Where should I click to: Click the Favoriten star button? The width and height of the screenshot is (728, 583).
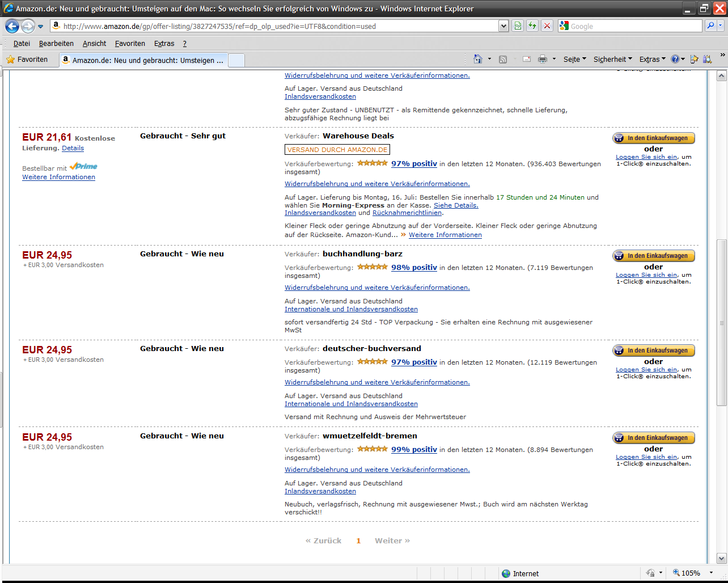coord(27,60)
